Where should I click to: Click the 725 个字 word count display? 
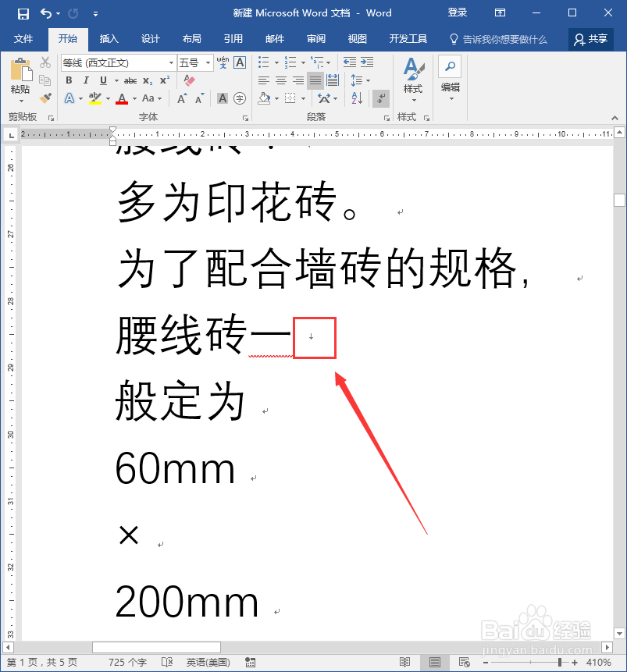tap(126, 660)
